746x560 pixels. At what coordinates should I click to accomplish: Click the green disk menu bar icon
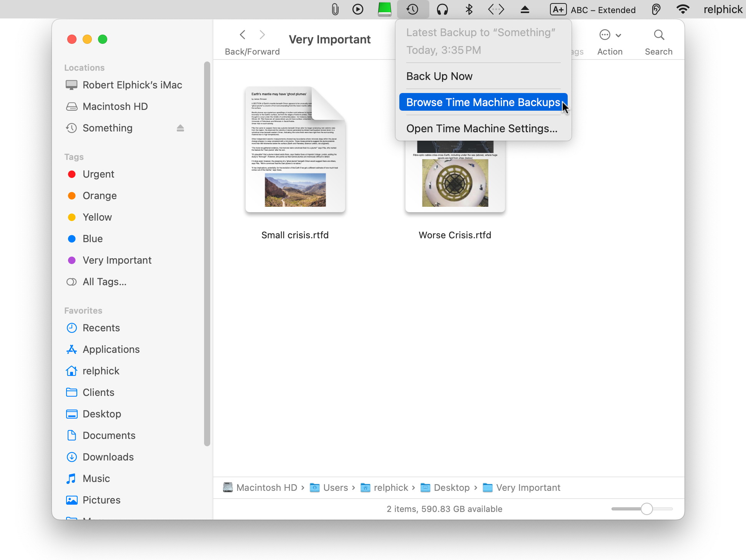(384, 9)
